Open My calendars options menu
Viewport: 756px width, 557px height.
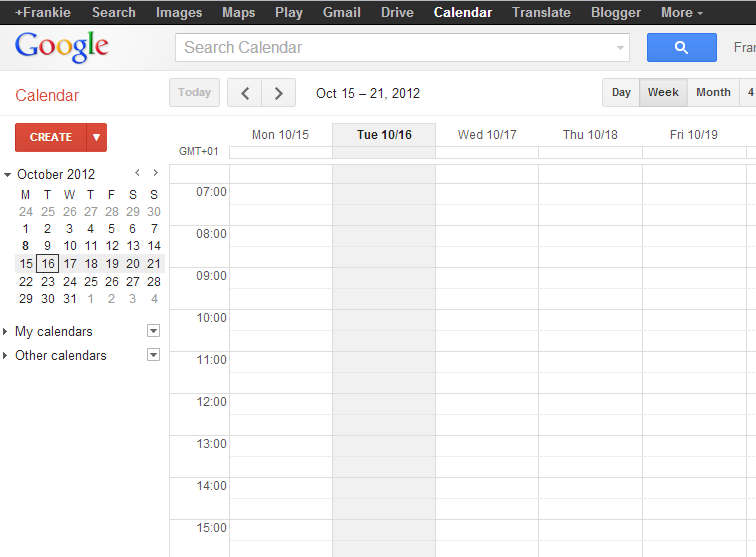[153, 331]
